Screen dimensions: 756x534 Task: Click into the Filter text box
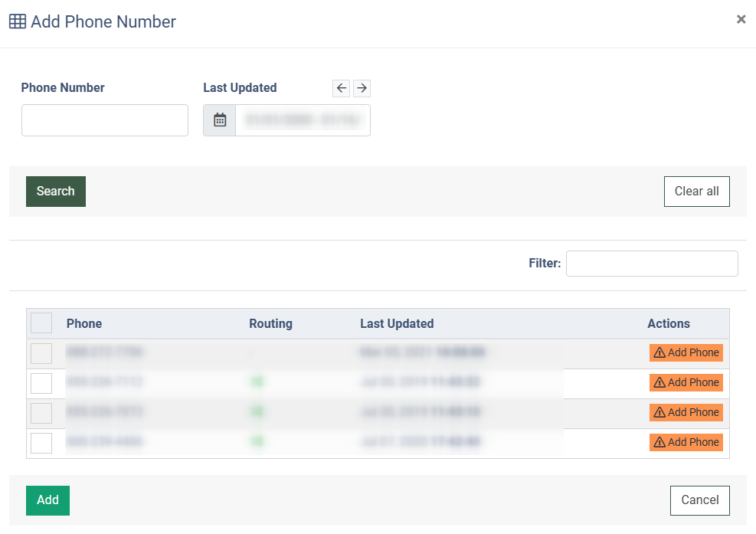[x=651, y=264]
